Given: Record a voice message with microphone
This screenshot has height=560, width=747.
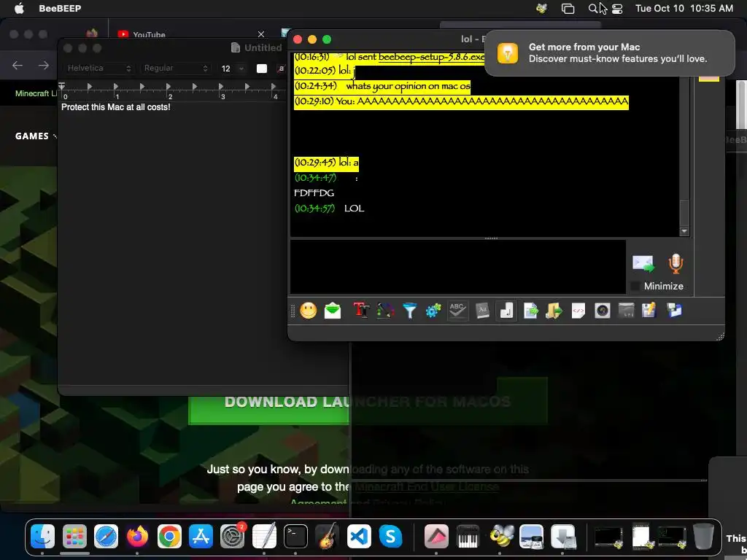Looking at the screenshot, I should (676, 263).
